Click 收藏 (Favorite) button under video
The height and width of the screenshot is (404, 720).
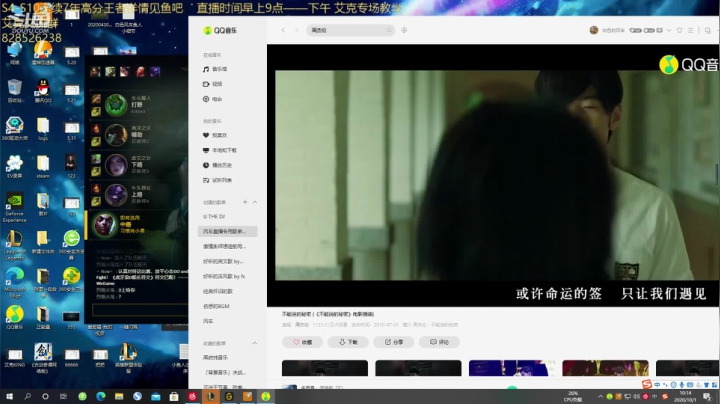click(x=302, y=342)
